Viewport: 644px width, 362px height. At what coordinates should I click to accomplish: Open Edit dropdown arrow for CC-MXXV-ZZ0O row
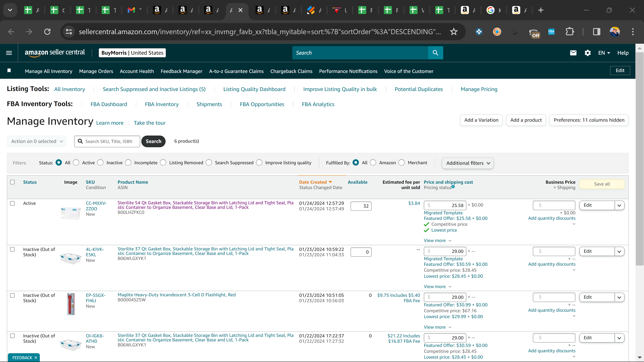click(619, 205)
